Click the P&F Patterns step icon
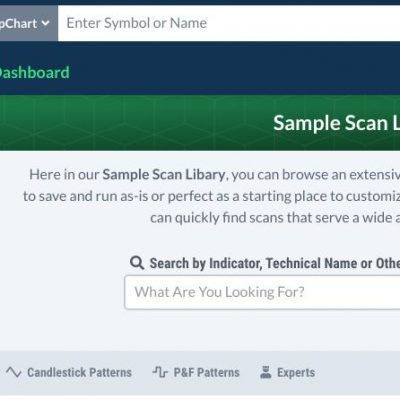 (160, 372)
